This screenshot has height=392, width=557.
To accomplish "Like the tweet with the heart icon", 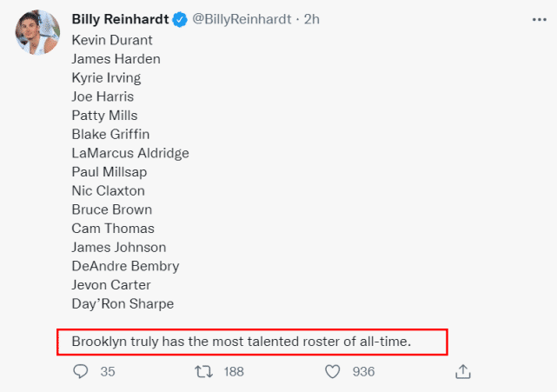I will pos(331,371).
